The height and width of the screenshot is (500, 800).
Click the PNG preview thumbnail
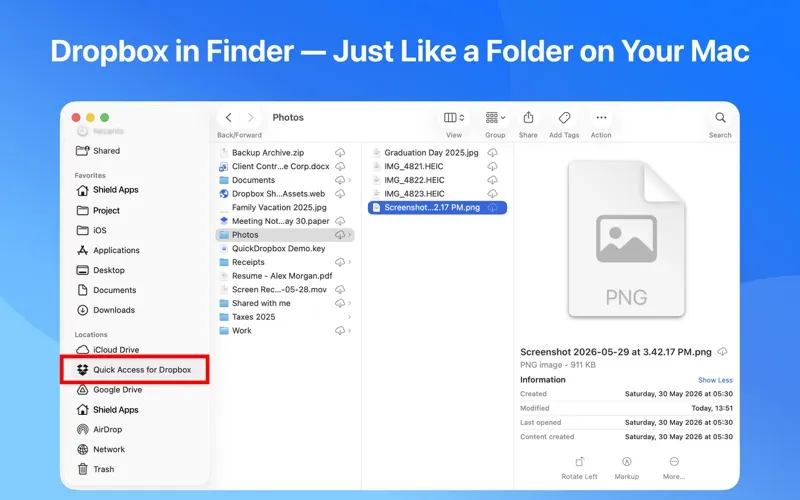(627, 238)
